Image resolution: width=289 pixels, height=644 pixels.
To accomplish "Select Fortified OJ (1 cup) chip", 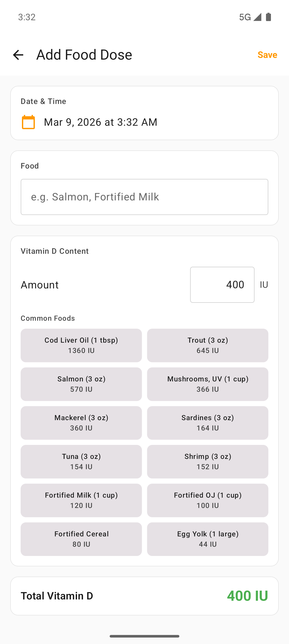I will point(208,500).
